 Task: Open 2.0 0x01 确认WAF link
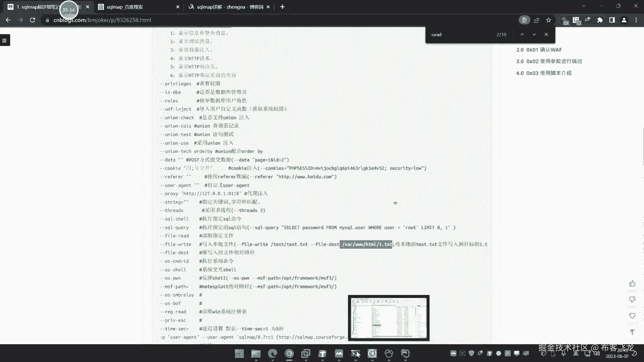point(539,50)
